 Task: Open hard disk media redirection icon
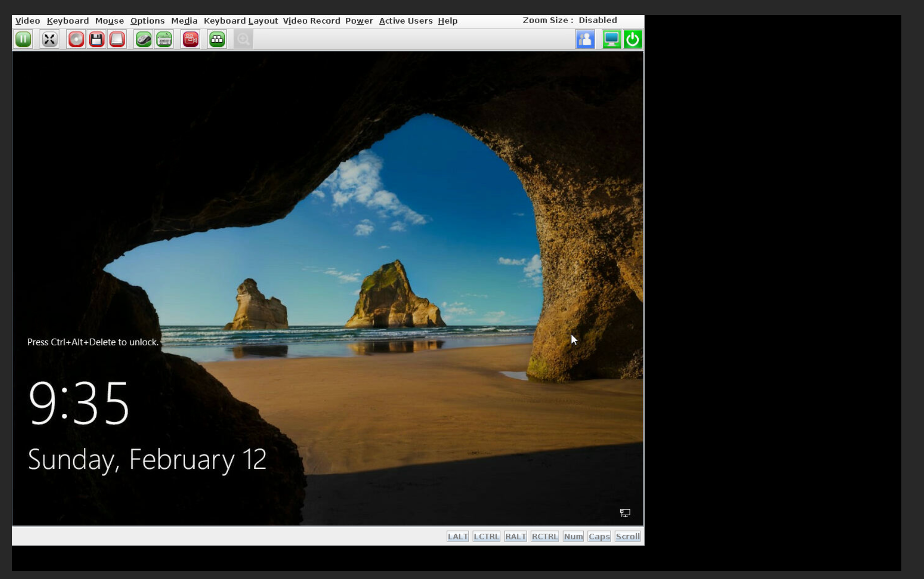coord(117,40)
